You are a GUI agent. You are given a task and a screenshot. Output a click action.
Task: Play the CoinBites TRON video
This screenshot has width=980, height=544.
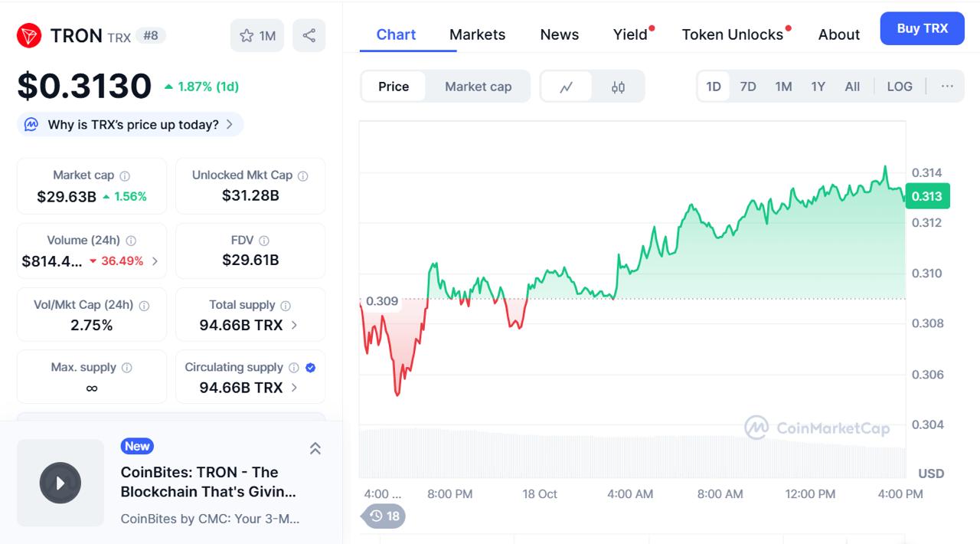tap(60, 483)
